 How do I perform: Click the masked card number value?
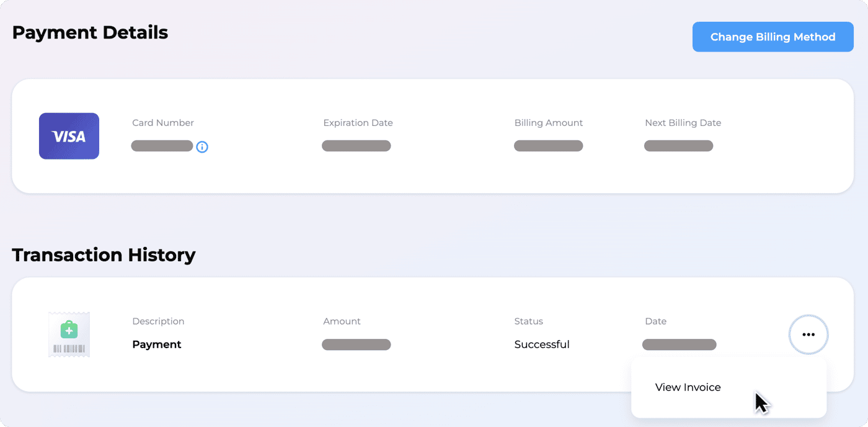coord(162,146)
